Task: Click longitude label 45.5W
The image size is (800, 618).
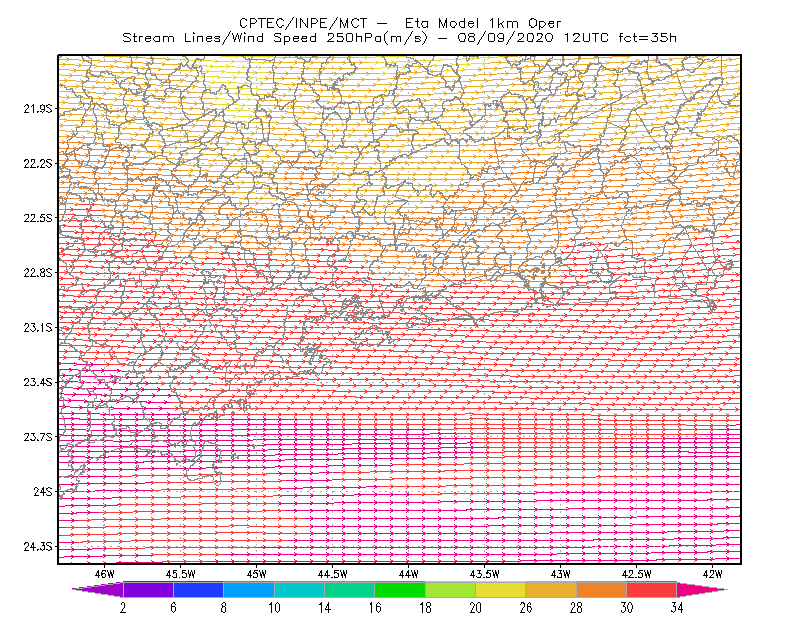Action: point(181,574)
